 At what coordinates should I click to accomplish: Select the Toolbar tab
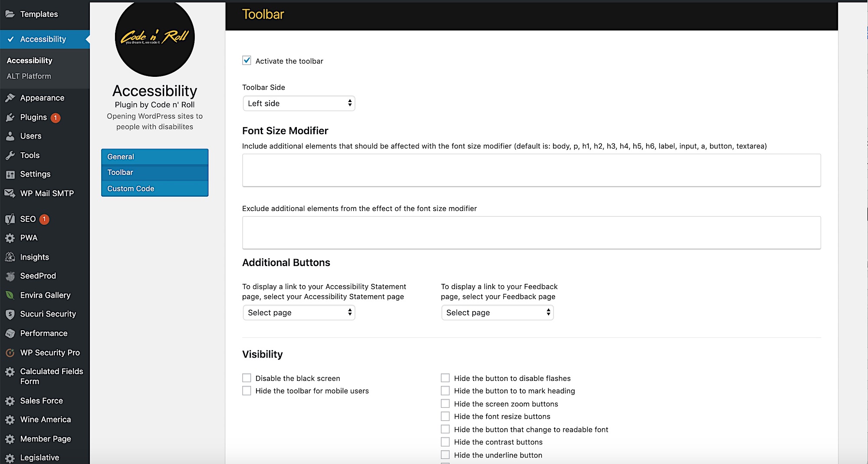[x=155, y=172]
